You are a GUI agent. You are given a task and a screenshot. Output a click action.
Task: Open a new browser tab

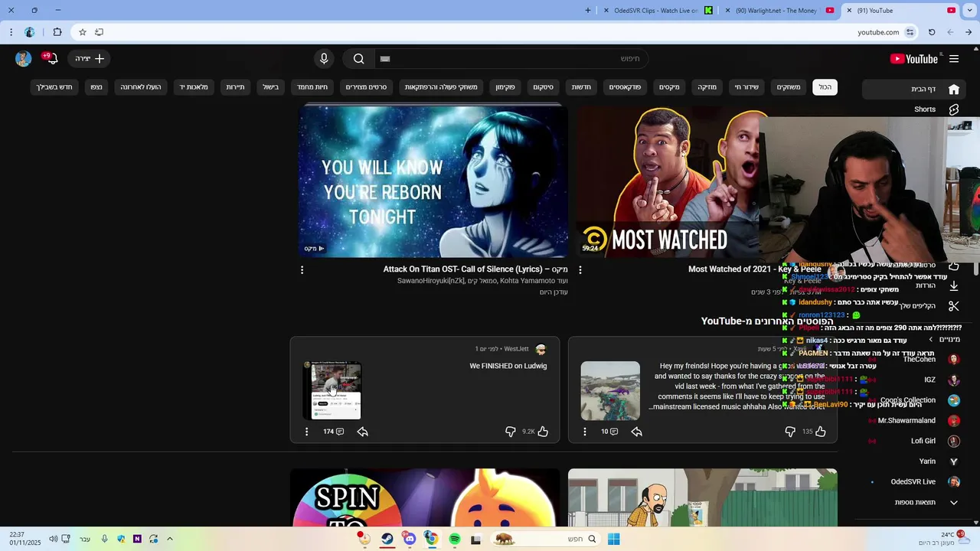(588, 11)
